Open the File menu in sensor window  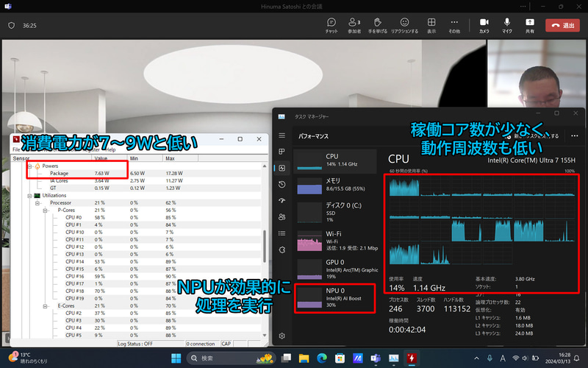coord(16,149)
